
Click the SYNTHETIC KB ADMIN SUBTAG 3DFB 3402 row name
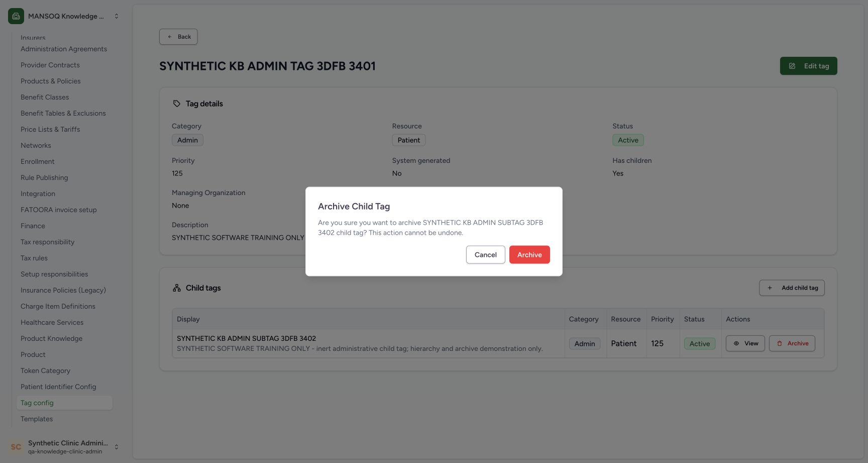click(246, 338)
